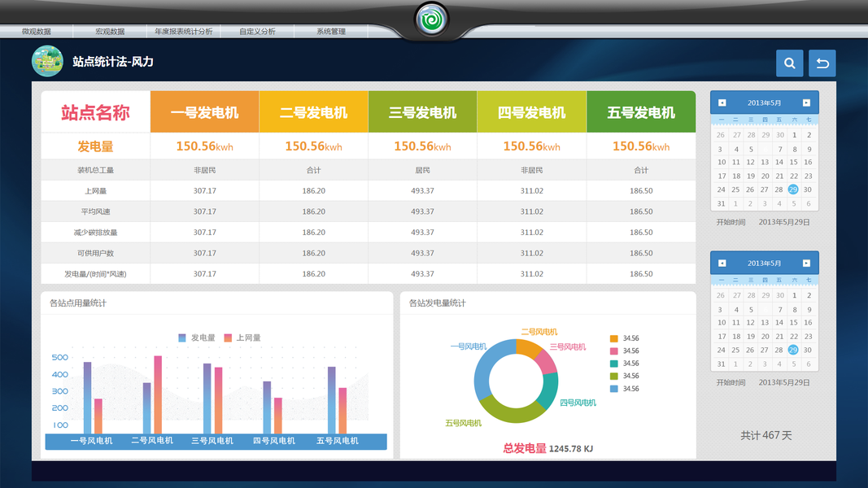Click lower 开始时间 date 2013年5月29日

784,383
